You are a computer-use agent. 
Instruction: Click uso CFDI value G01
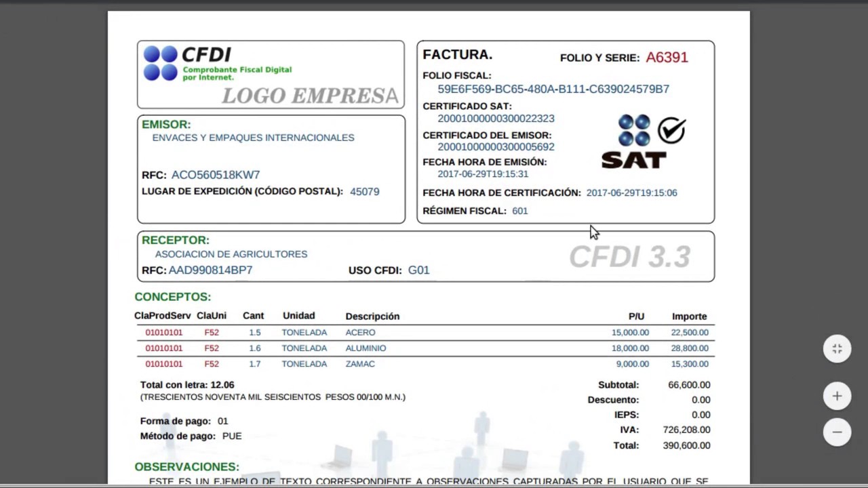[x=418, y=270]
